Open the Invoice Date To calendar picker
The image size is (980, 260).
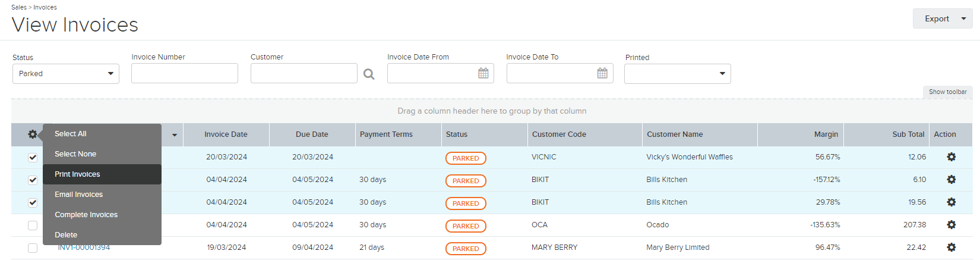[x=602, y=73]
